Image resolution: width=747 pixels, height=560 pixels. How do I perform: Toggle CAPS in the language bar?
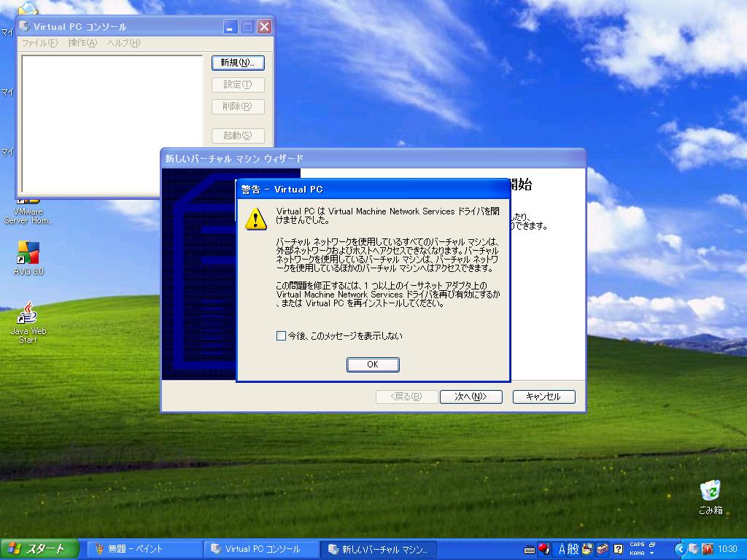637,545
